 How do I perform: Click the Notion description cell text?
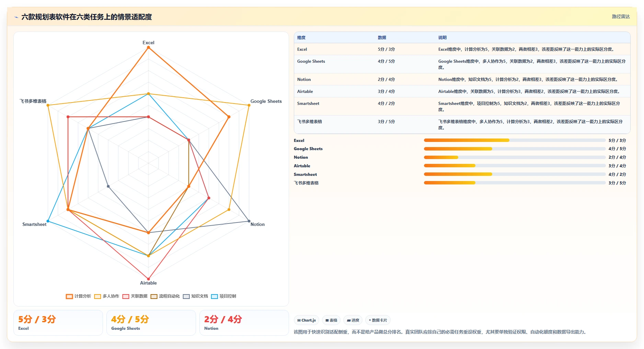[x=529, y=80]
